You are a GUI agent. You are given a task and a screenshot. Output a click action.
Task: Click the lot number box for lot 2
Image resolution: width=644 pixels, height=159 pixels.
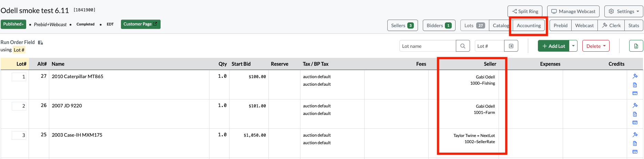(x=19, y=106)
